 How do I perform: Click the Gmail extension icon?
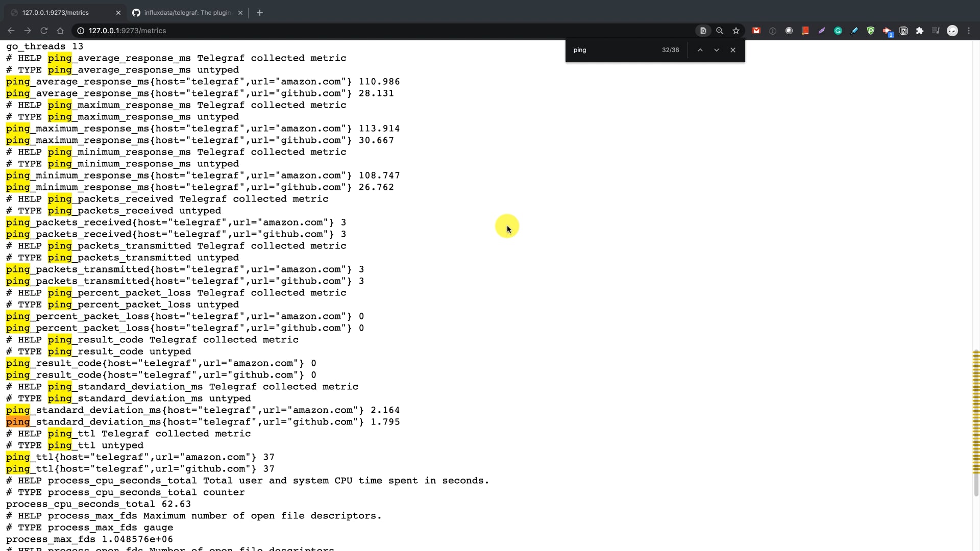(756, 31)
